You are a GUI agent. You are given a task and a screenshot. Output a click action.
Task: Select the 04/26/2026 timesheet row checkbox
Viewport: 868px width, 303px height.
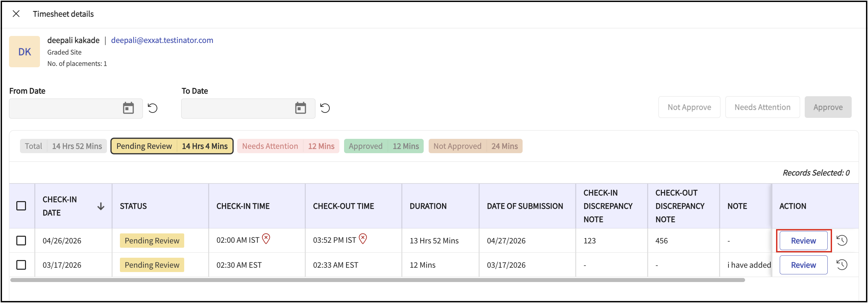21,240
